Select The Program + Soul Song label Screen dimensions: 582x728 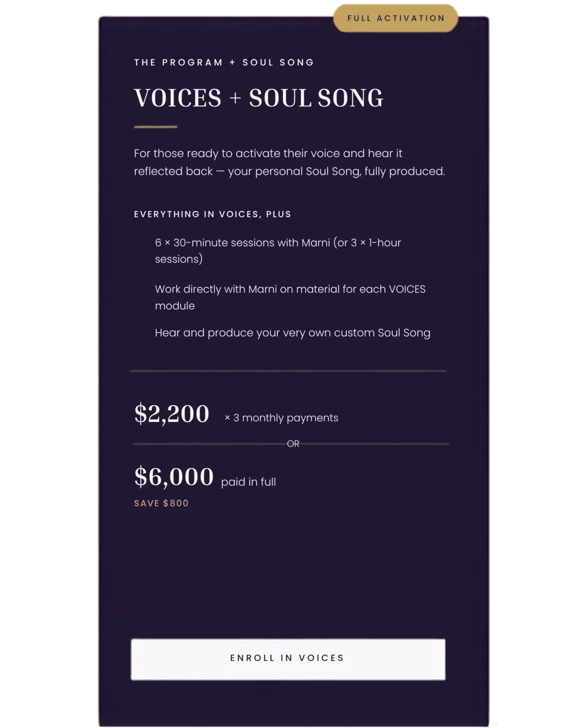pos(224,63)
